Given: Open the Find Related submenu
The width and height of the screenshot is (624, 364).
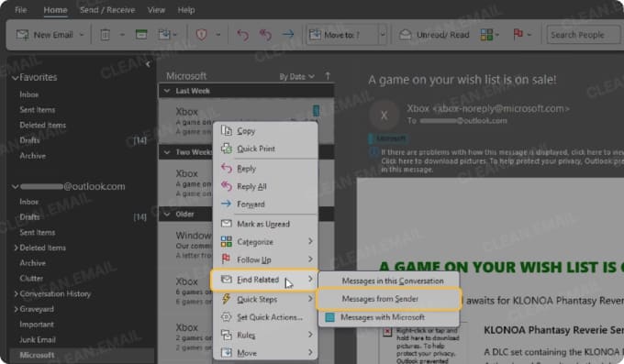Looking at the screenshot, I should [264, 280].
